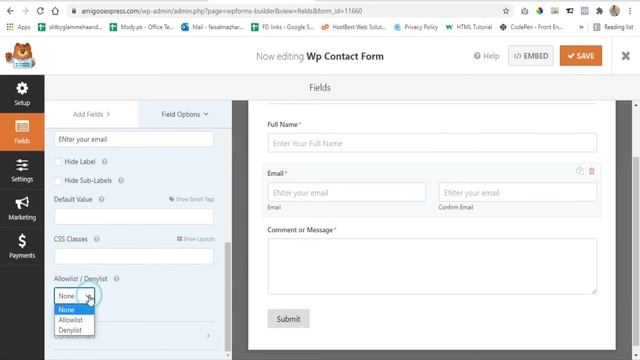Click the placeholder text input field
The image size is (640, 360).
[x=134, y=139]
